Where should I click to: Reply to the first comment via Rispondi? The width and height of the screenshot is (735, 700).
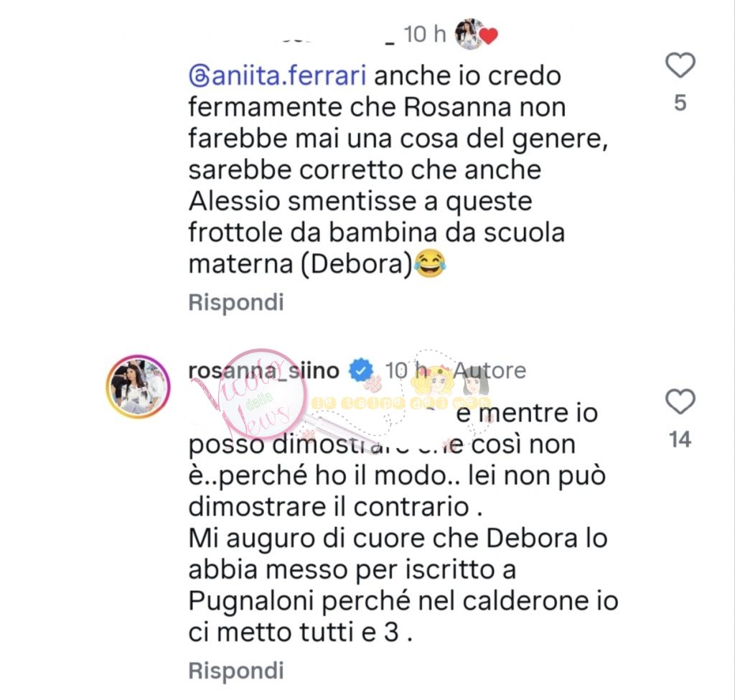(236, 302)
